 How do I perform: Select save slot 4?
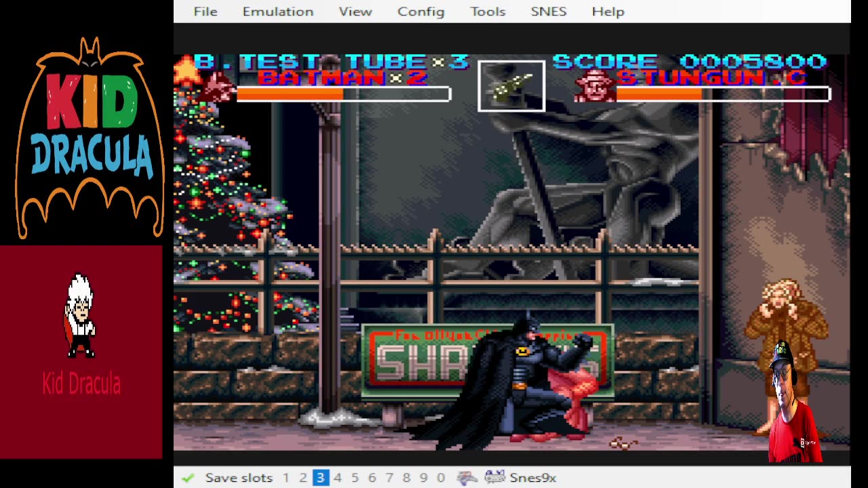pyautogui.click(x=338, y=478)
